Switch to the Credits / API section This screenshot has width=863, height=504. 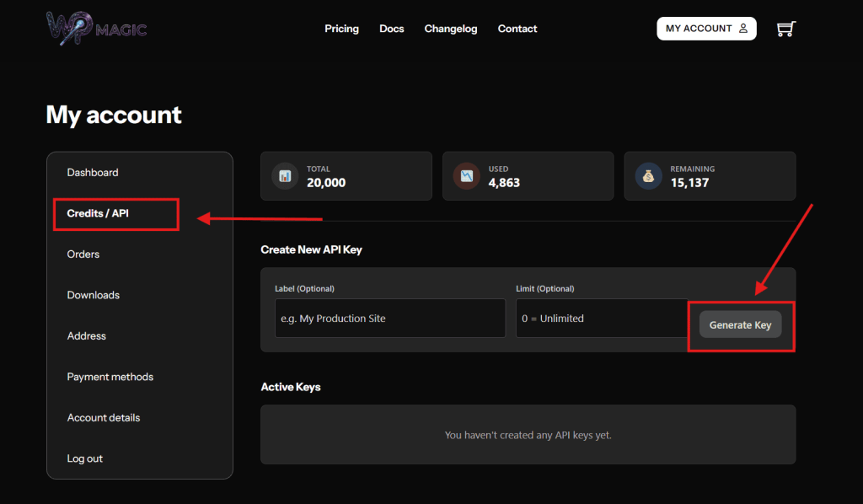point(98,214)
